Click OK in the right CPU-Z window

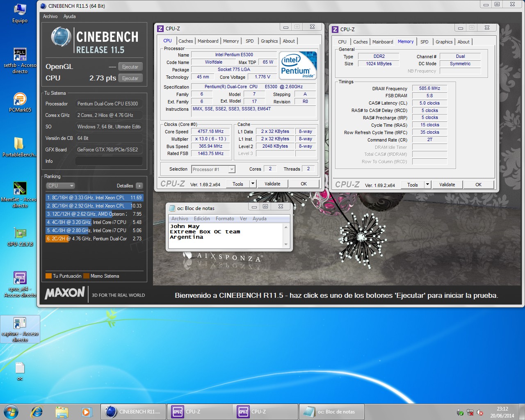click(478, 185)
